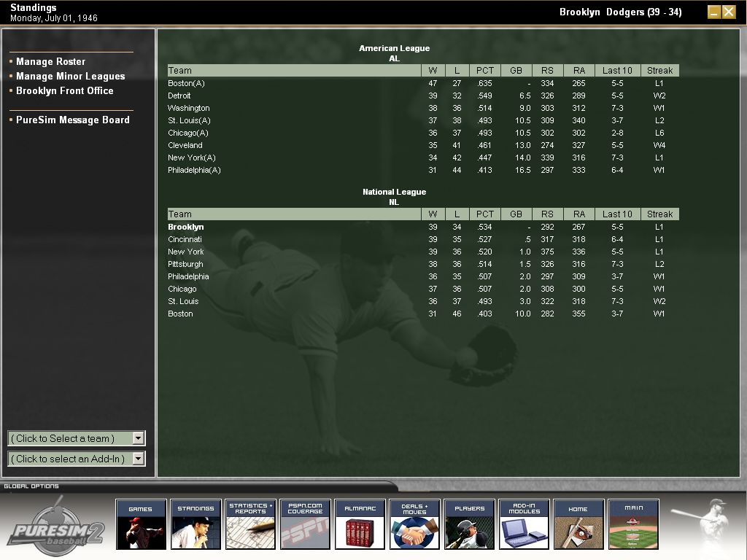This screenshot has height=560, width=747.
Task: Select St. Louis(A) team row
Action: point(423,120)
